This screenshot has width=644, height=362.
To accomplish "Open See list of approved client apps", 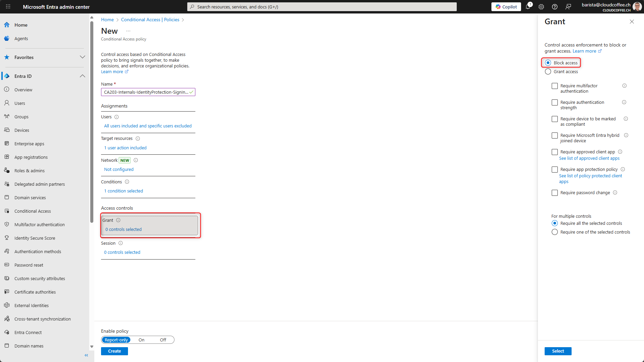I will click(589, 158).
